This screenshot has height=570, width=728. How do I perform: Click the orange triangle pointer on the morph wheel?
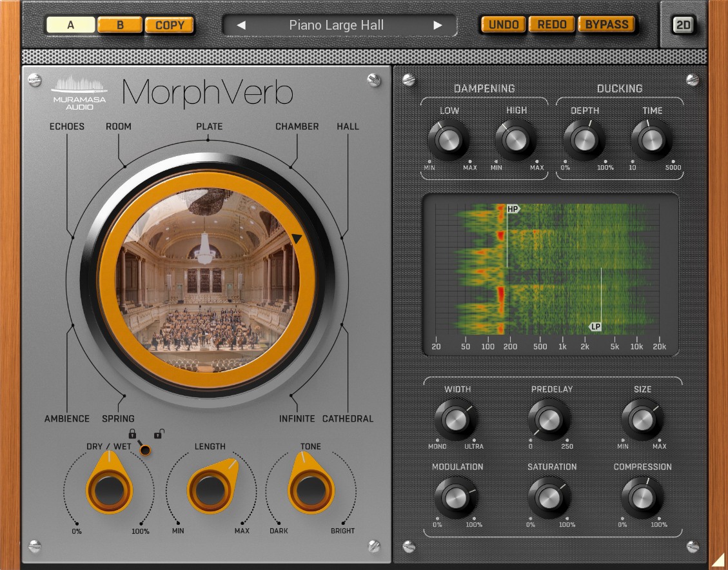295,239
